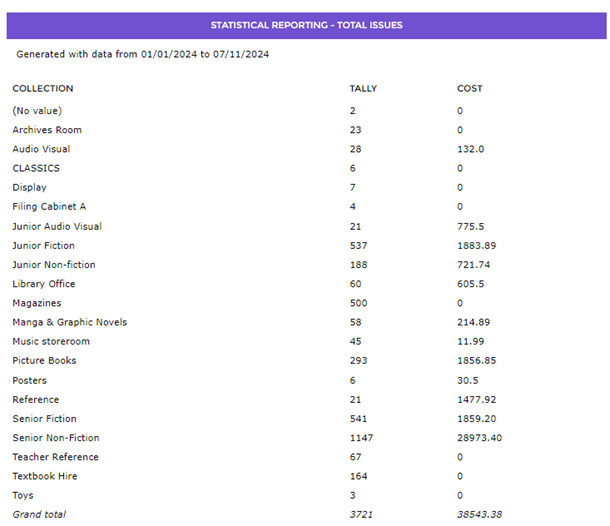Image resolution: width=610 pixels, height=526 pixels.
Task: Click Music storeroom cost 11.99
Action: tap(471, 341)
